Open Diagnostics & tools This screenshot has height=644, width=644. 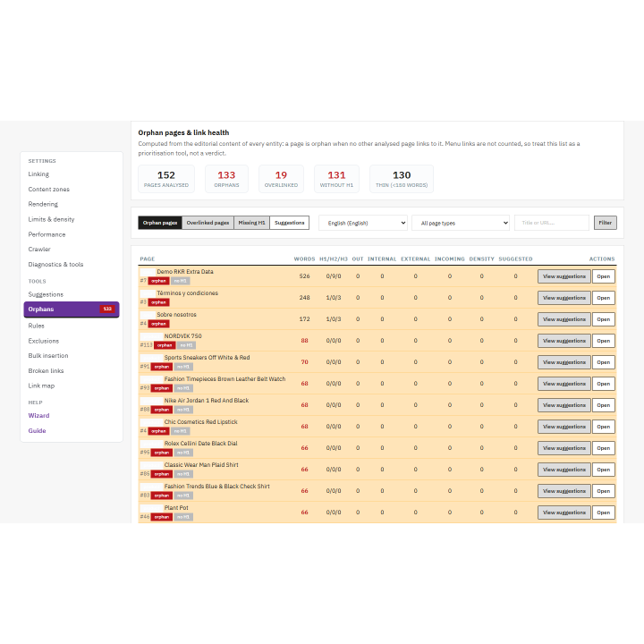(x=55, y=265)
